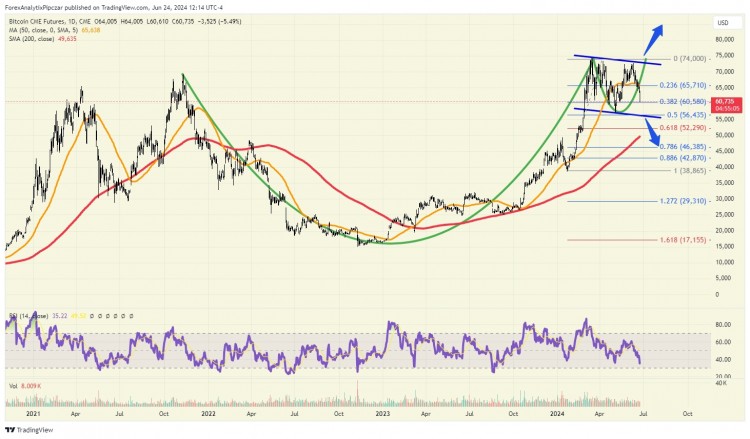Click the upward blue breakout arrow
This screenshot has width=750, height=439.
654,39
